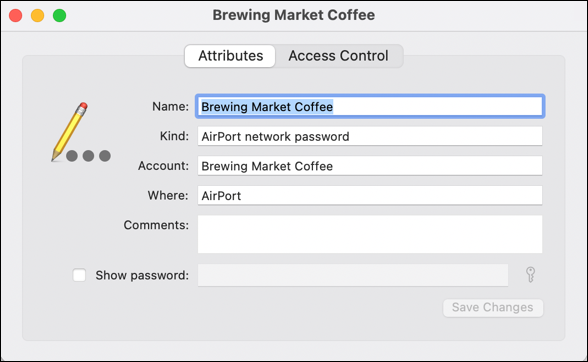588x362 pixels.
Task: Click the Account: label
Action: [164, 166]
